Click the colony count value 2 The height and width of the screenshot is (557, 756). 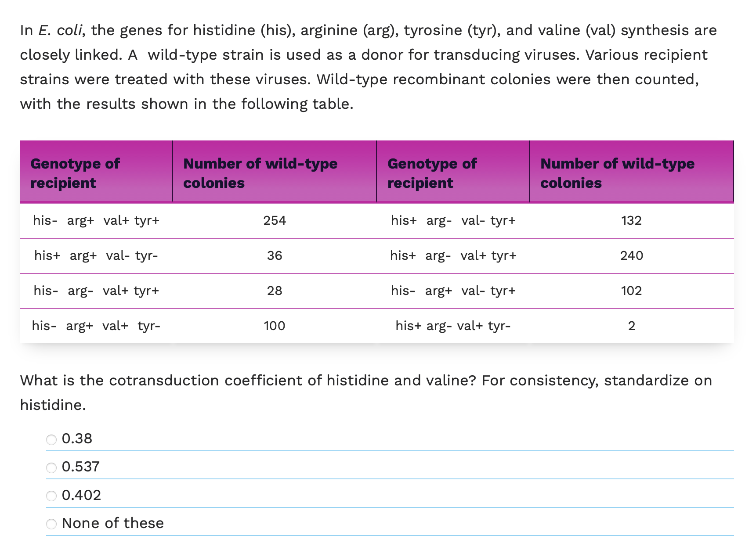632,326
